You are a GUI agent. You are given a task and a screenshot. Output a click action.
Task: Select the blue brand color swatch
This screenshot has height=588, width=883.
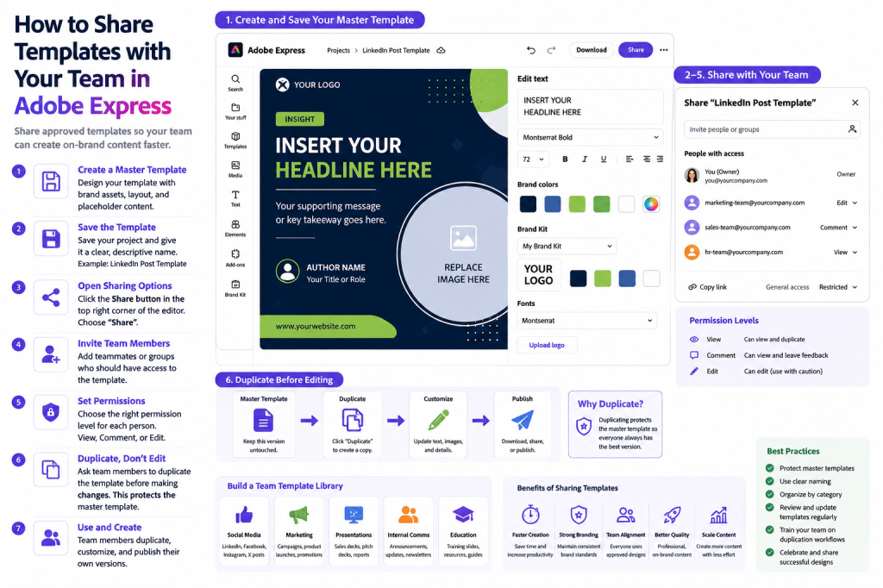click(553, 203)
